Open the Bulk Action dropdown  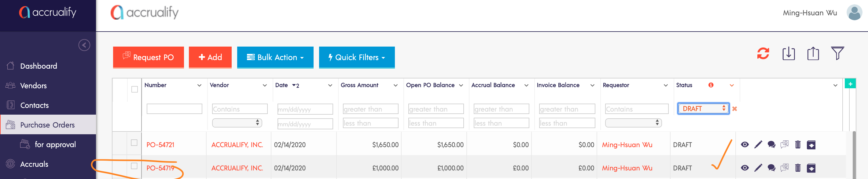[275, 57]
